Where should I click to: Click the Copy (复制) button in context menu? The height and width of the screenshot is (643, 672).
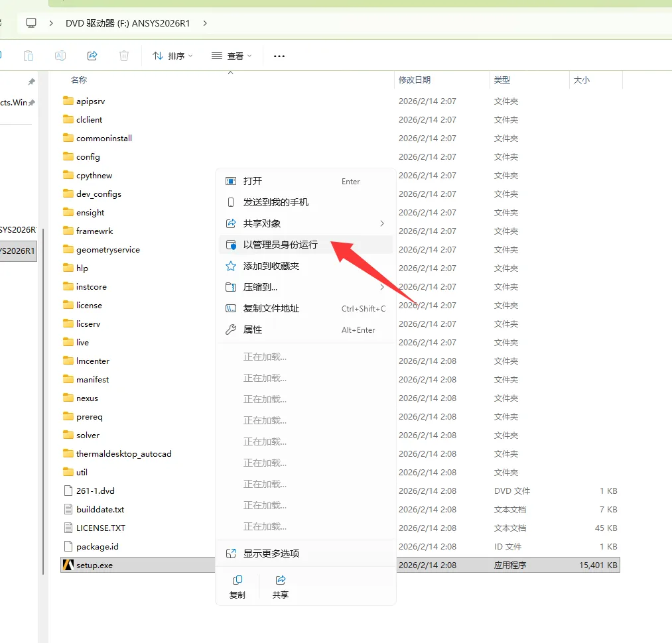[x=237, y=587]
